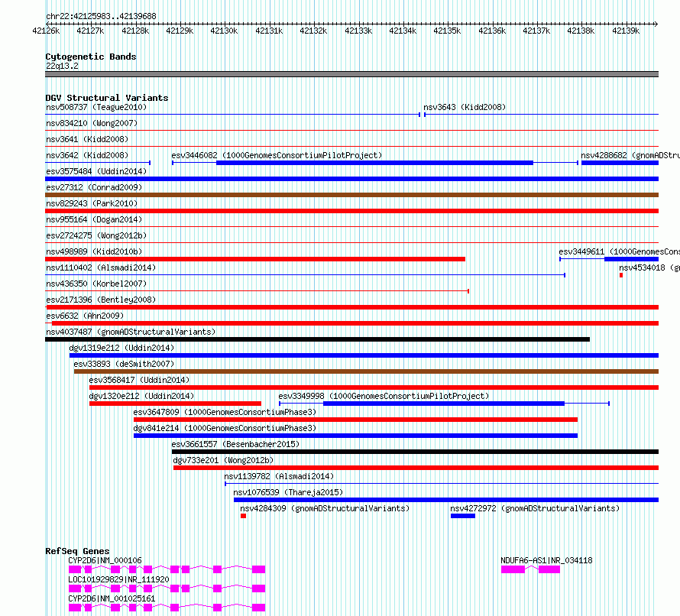
Task: Open the esv3647809 (1000GenomesConsortiumPhase3) label
Action: point(225,412)
